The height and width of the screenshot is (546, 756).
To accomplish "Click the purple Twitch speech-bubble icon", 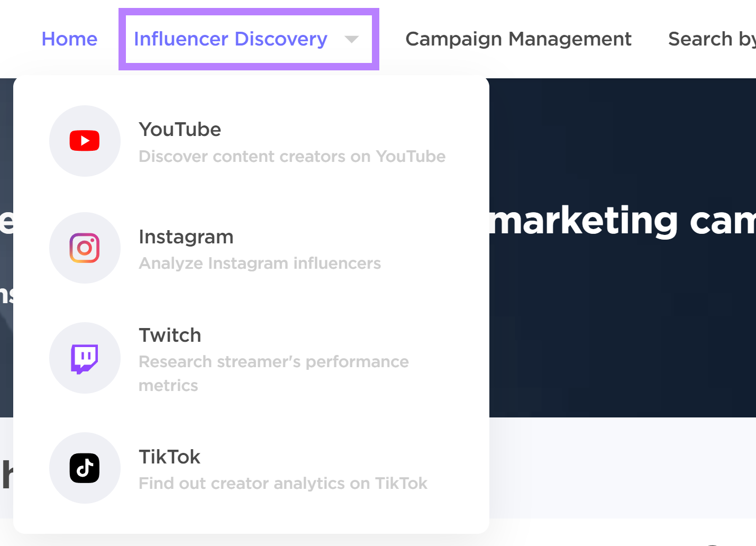I will click(x=85, y=358).
